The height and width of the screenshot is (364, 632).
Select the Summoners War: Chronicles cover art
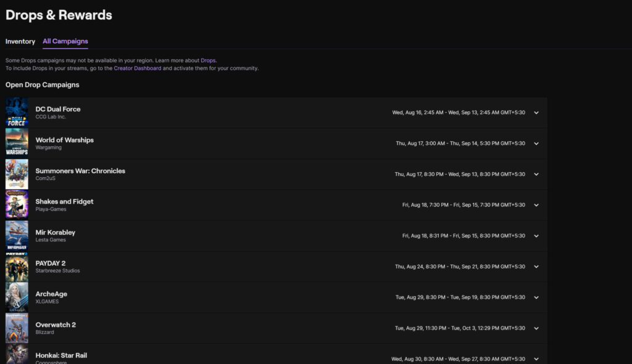17,174
